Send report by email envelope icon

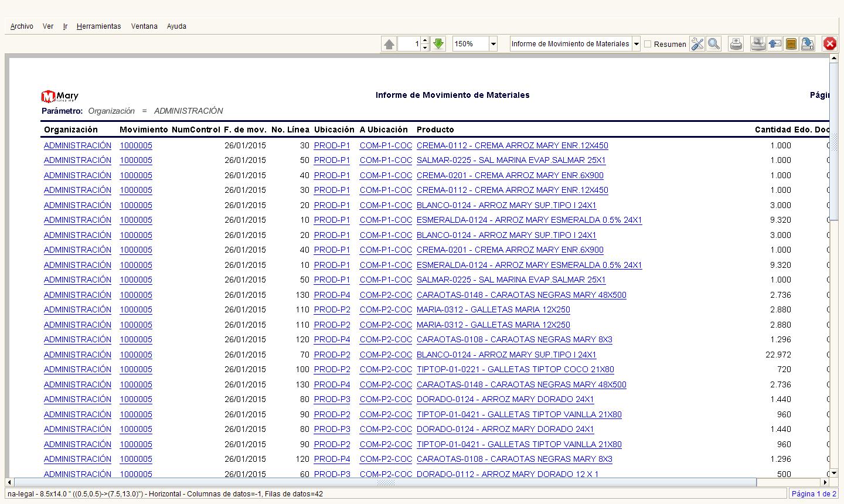pos(775,44)
